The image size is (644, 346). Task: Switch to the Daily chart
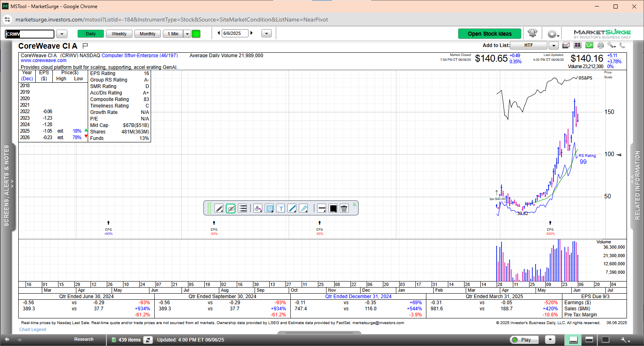(x=91, y=34)
